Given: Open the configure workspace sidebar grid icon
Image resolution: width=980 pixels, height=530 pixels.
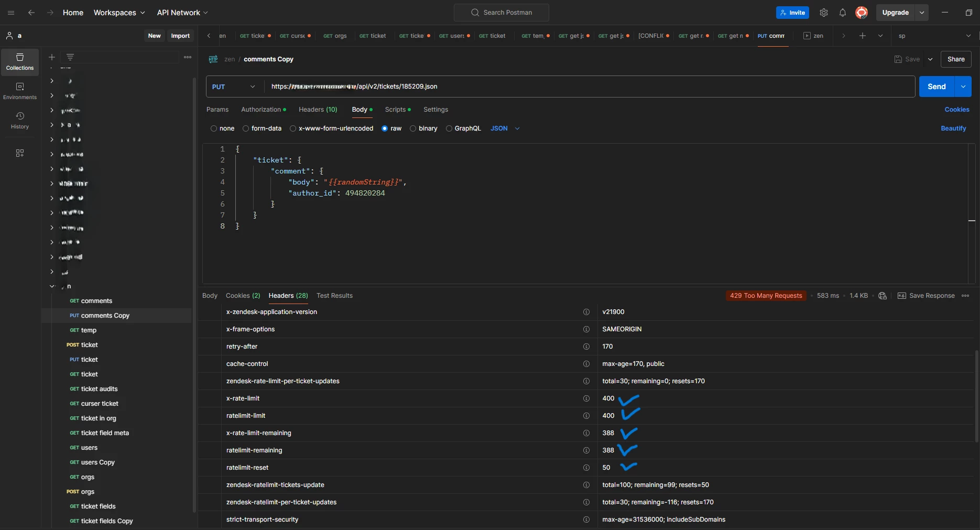Looking at the screenshot, I should tap(20, 153).
